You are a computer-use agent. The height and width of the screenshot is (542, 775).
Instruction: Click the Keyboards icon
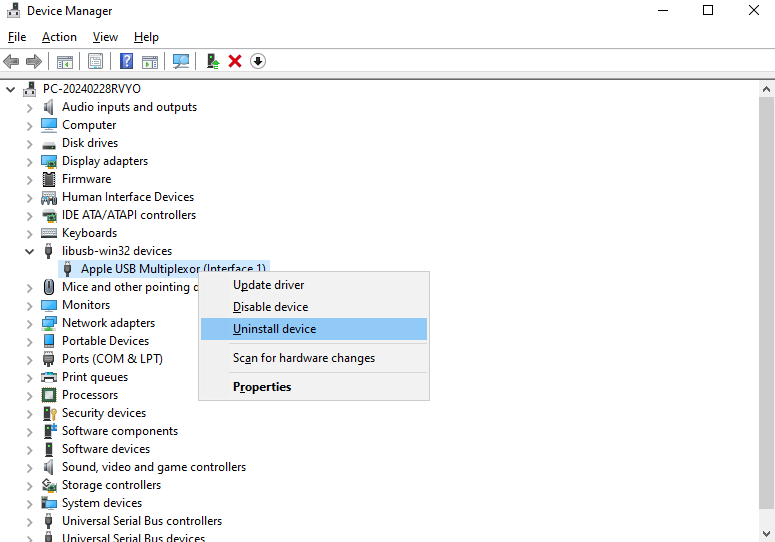(48, 233)
